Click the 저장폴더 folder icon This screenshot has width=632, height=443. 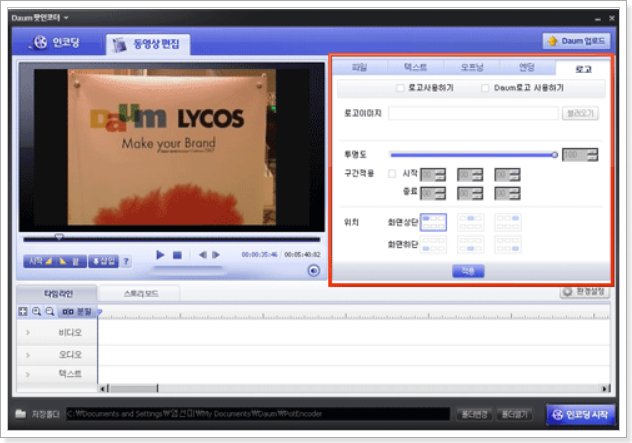click(x=20, y=414)
